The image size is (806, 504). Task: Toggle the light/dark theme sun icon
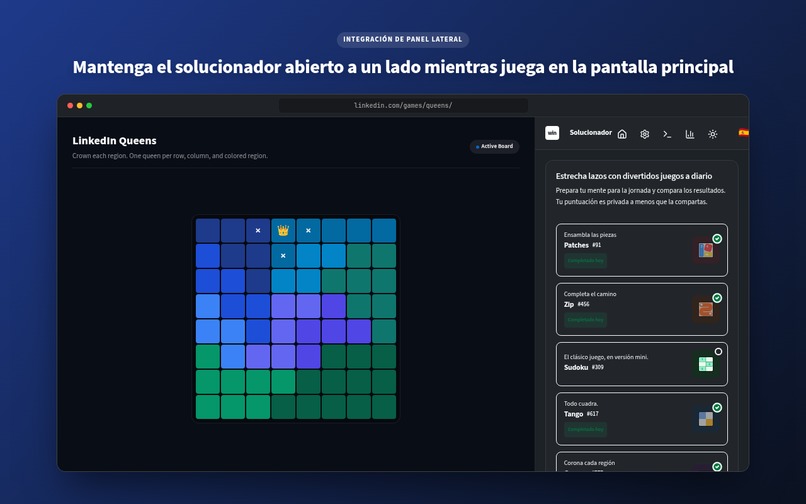pyautogui.click(x=712, y=134)
